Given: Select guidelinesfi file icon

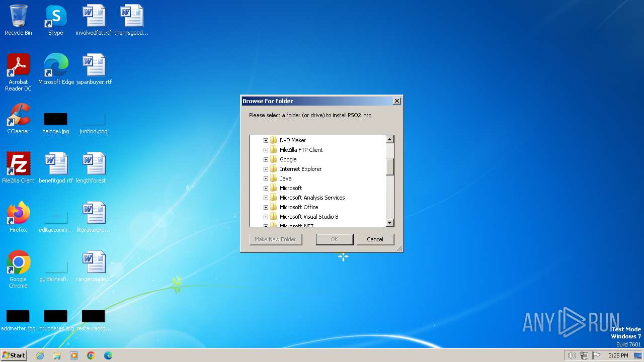Looking at the screenshot, I should [x=56, y=271].
